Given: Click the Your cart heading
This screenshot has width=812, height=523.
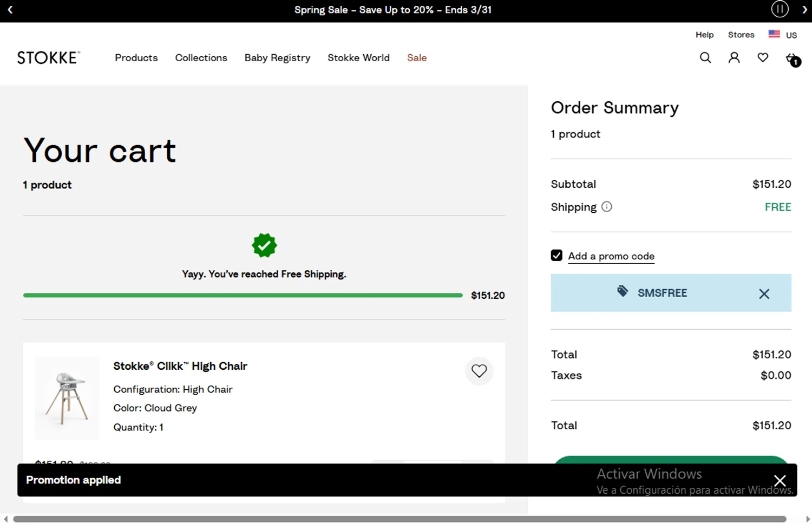Looking at the screenshot, I should [100, 150].
